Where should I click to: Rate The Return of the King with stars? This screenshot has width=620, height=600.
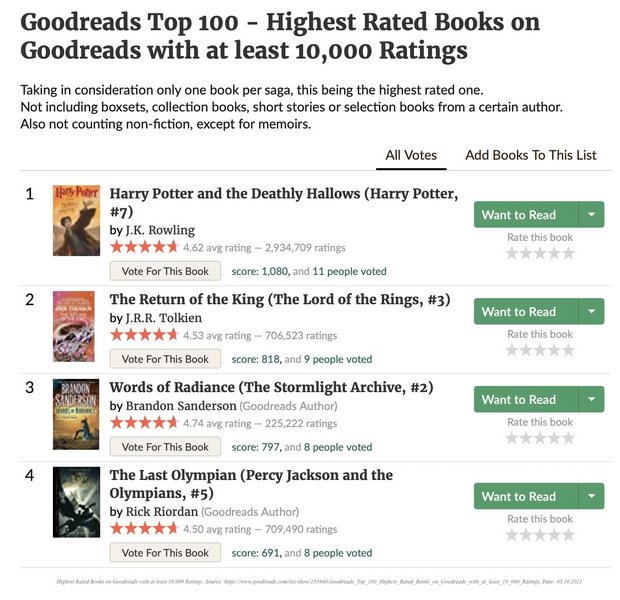[540, 351]
